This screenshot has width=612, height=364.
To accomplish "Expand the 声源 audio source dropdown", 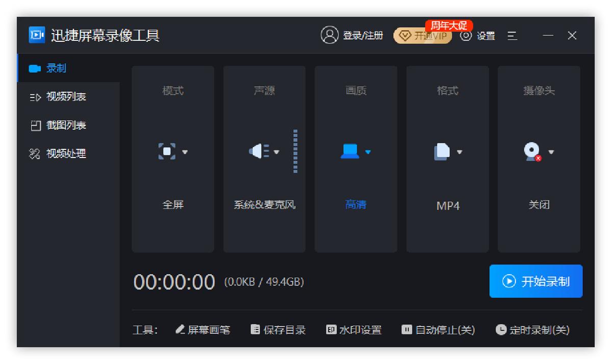I will [x=277, y=151].
